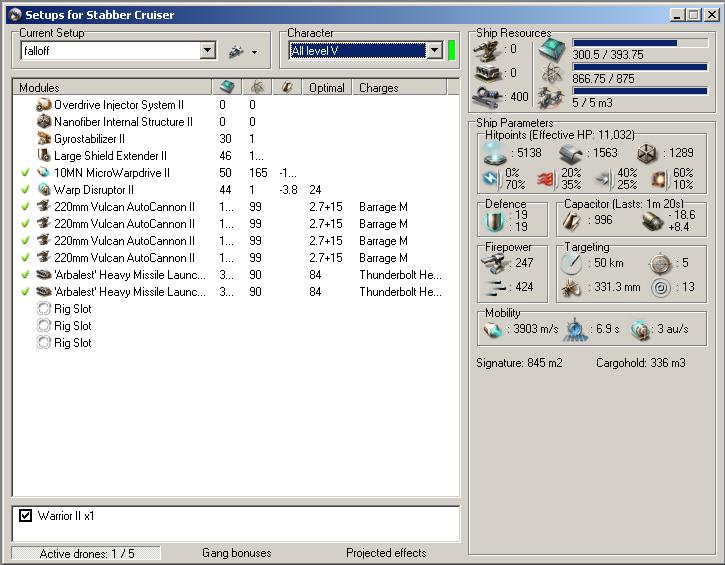Image resolution: width=725 pixels, height=565 pixels.
Task: Click the first 'Arbalest' Heavy Missile Launcher icon
Action: point(43,275)
